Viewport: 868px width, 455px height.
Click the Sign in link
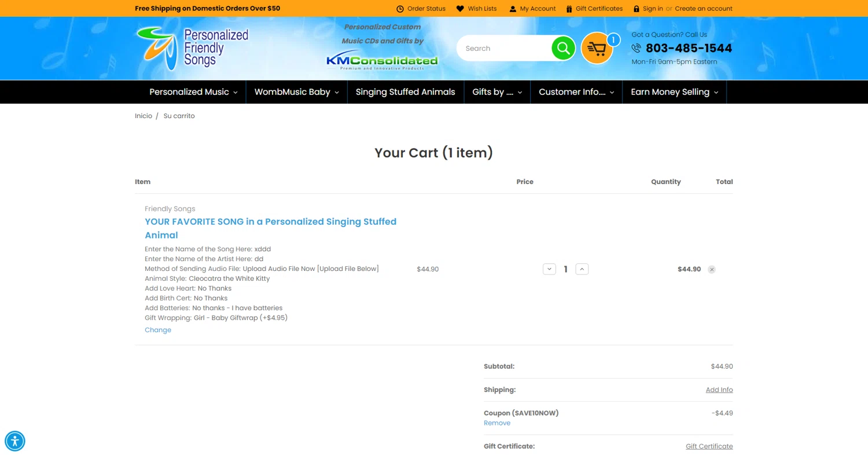pos(653,9)
